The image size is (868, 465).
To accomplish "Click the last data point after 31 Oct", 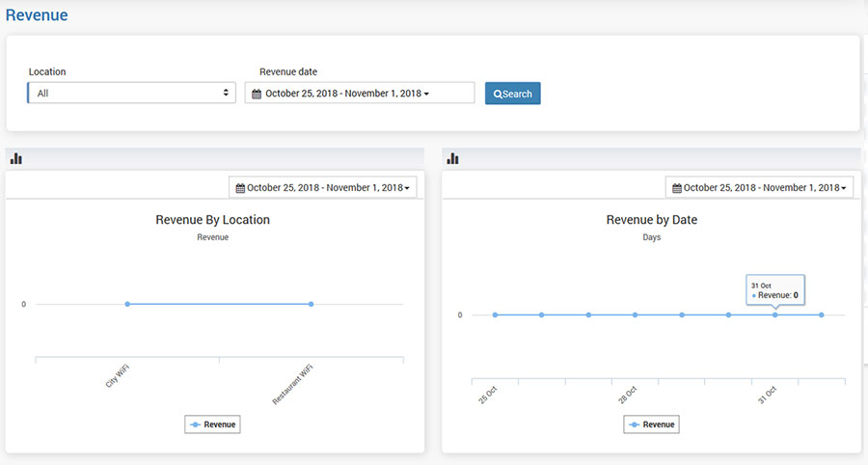I will coord(821,315).
